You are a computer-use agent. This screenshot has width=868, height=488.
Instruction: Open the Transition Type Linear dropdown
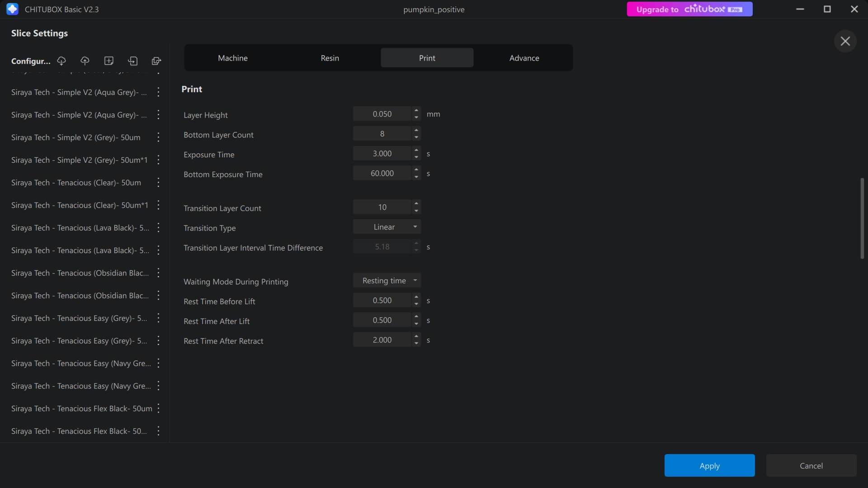387,227
